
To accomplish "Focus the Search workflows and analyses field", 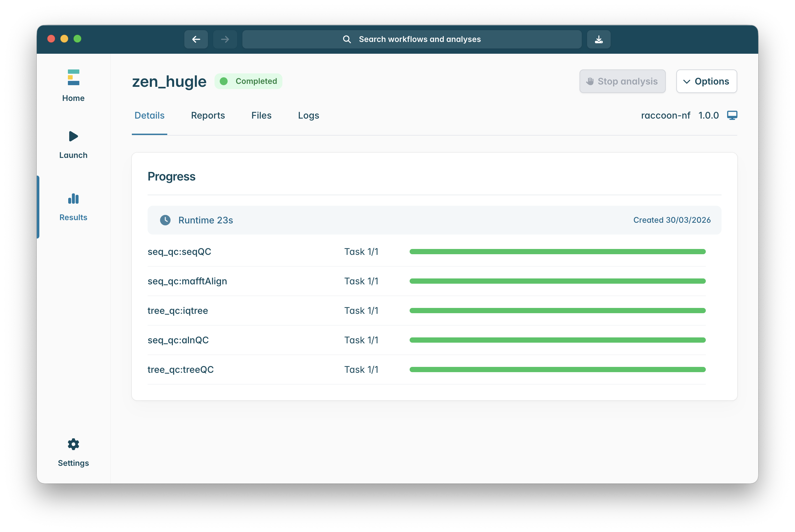I will (x=412, y=39).
